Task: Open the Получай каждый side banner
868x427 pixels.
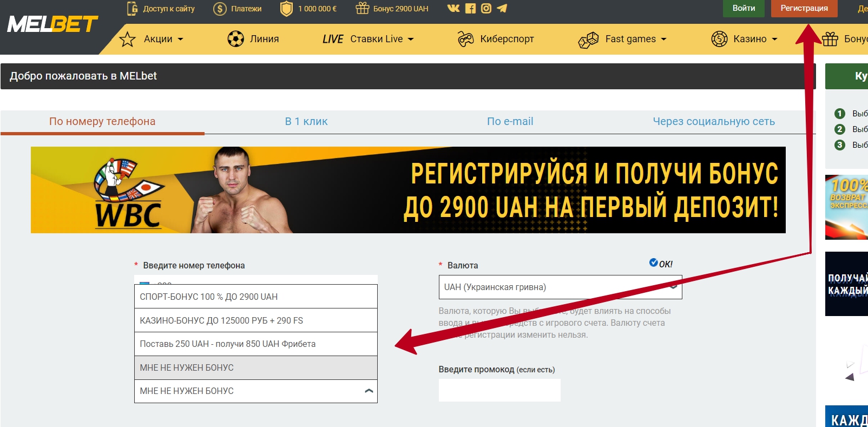Action: coord(846,284)
